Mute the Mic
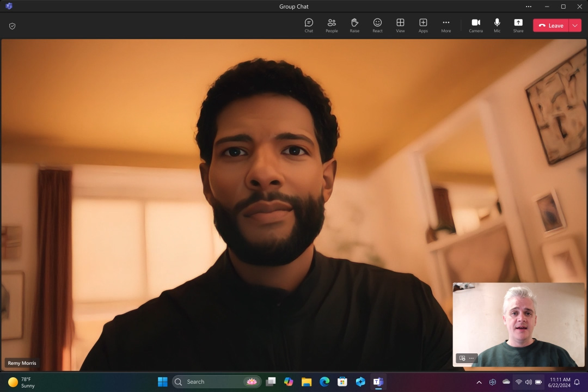This screenshot has width=588, height=392. pos(497,25)
